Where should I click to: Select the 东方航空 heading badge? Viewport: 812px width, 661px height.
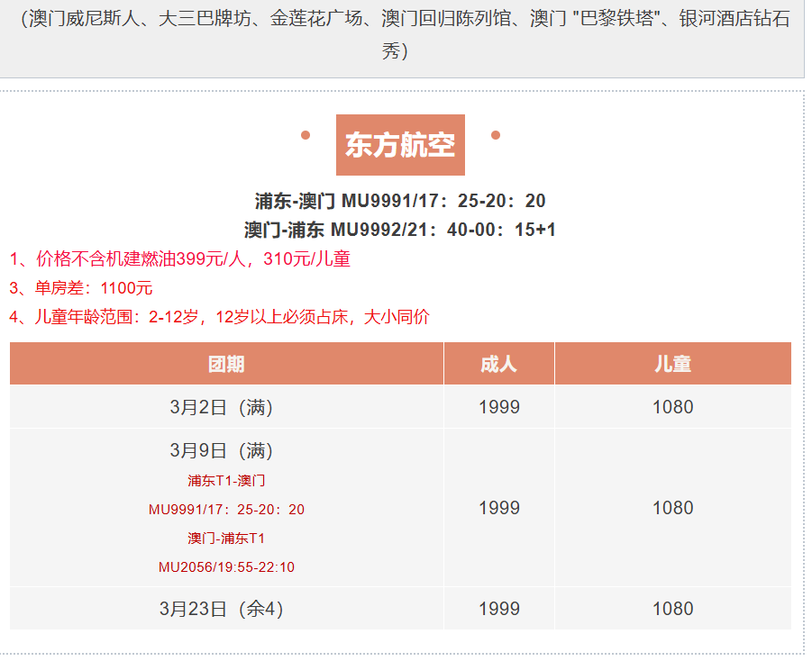coord(400,145)
